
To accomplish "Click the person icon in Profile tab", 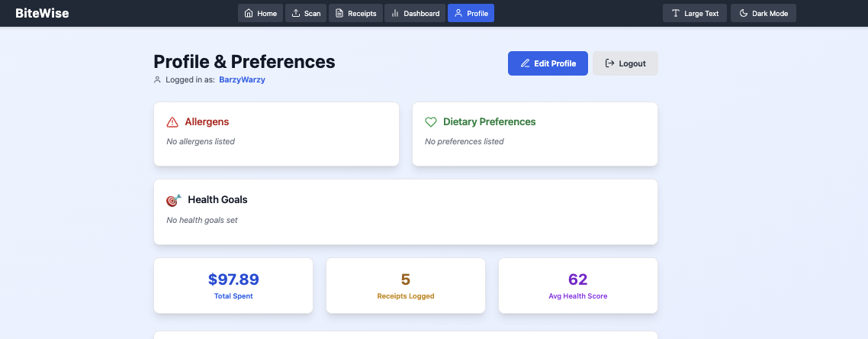I will (458, 13).
